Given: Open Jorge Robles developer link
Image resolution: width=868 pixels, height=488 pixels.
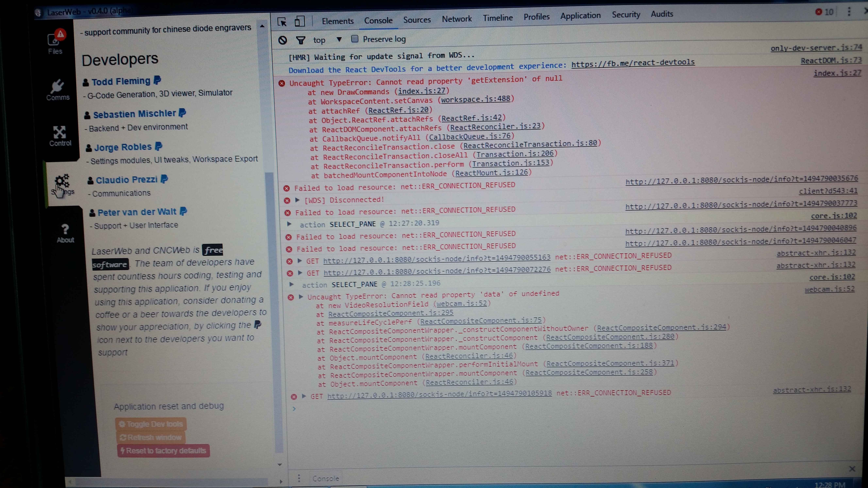Looking at the screenshot, I should [x=123, y=147].
